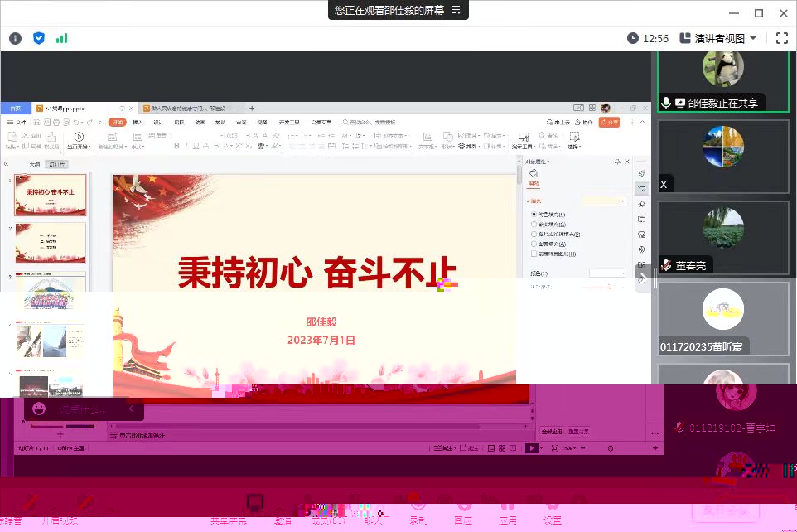Open the object properties pane title dropdown

tap(539, 162)
